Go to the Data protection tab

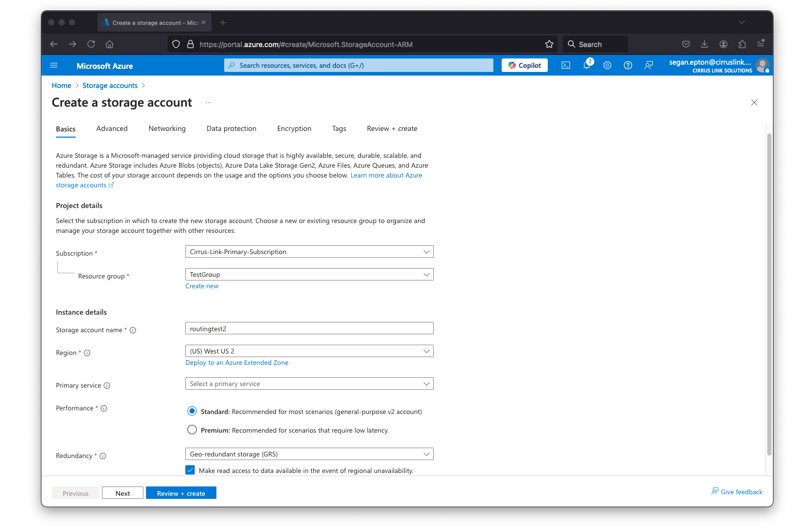click(x=231, y=129)
